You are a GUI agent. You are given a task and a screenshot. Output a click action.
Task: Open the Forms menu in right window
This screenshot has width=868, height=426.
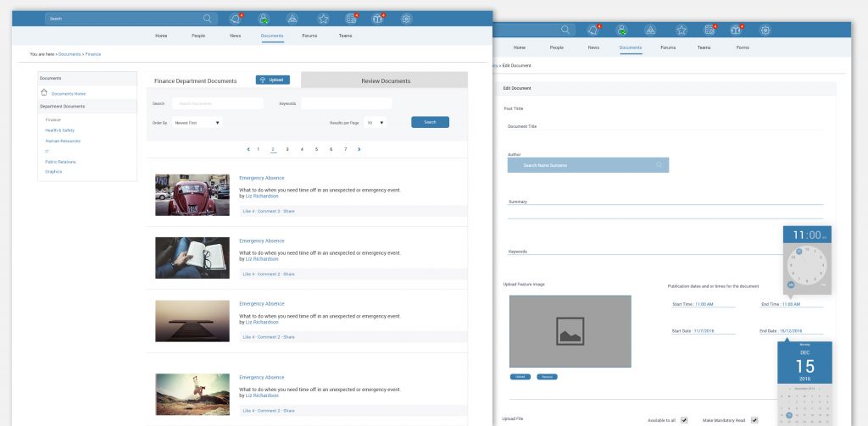point(743,47)
